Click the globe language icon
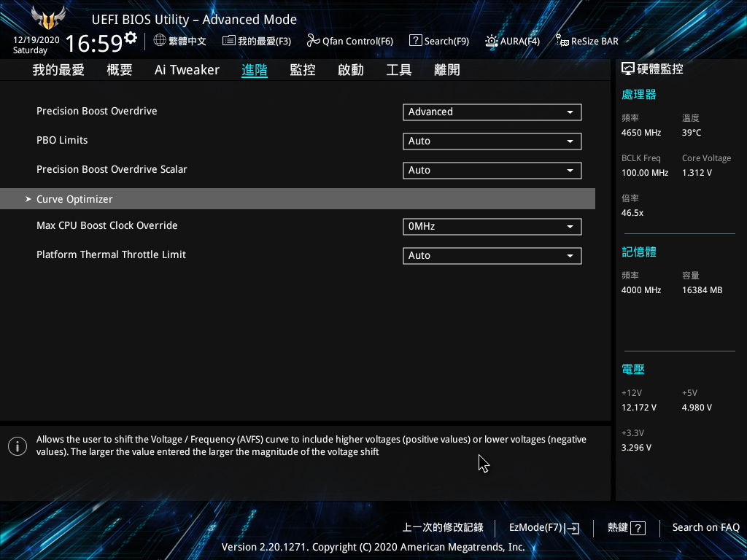The width and height of the screenshot is (747, 560). tap(160, 41)
